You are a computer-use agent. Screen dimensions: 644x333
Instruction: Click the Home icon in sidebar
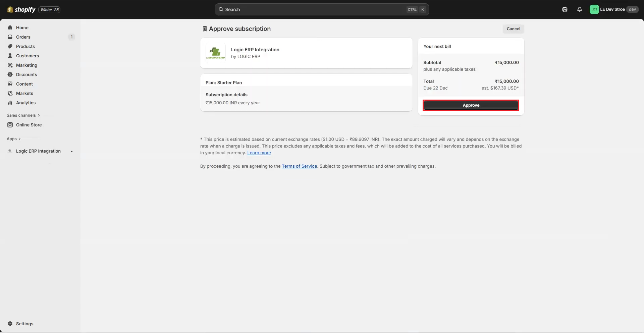(x=10, y=27)
